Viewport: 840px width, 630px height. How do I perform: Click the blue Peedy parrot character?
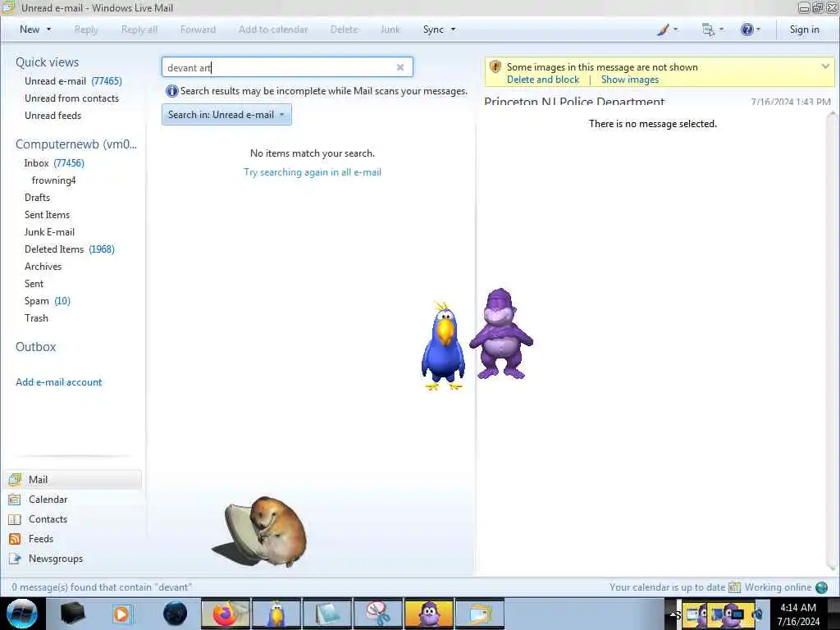[x=443, y=346]
